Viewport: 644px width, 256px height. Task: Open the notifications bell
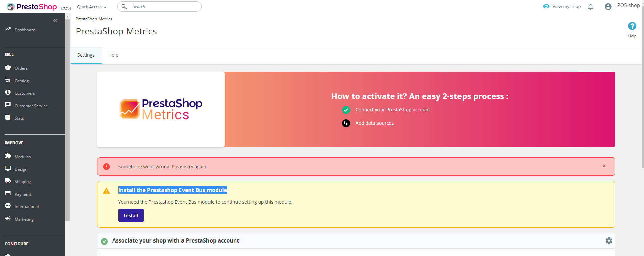[x=590, y=7]
